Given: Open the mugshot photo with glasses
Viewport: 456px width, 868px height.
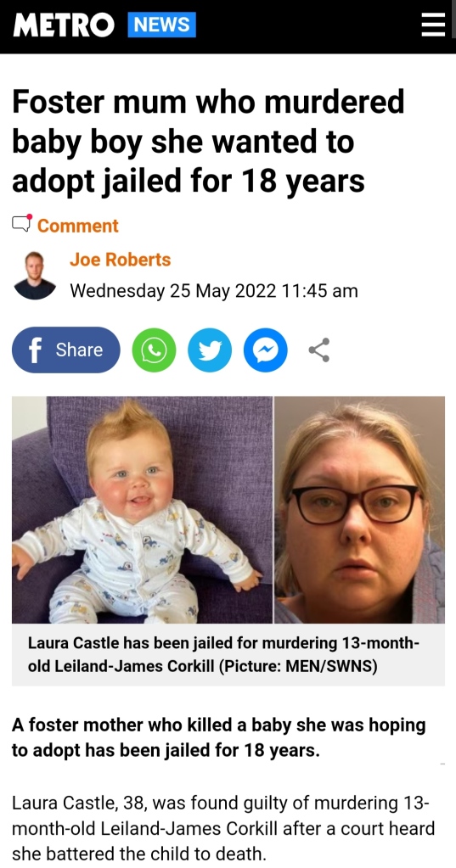Looking at the screenshot, I should point(360,510).
